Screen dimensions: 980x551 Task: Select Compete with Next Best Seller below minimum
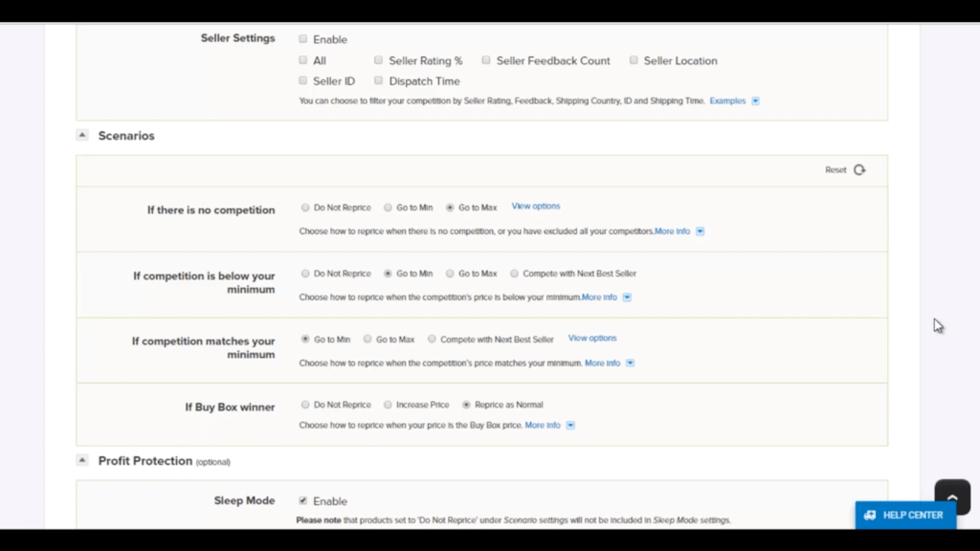tap(515, 274)
